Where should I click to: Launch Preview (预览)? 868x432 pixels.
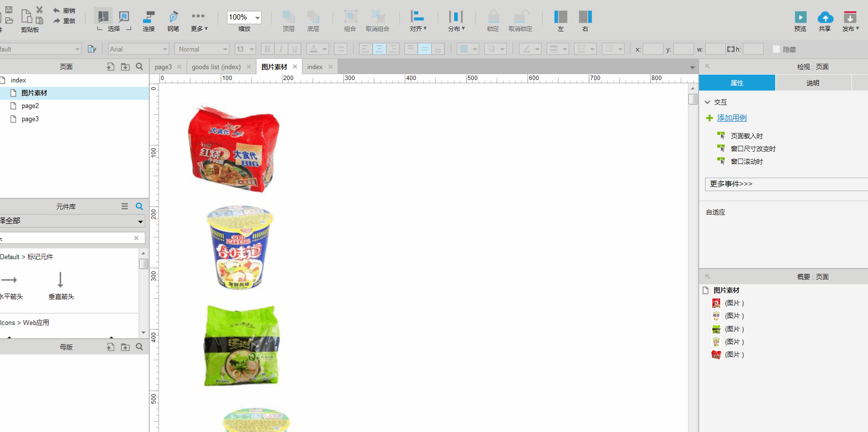click(800, 22)
